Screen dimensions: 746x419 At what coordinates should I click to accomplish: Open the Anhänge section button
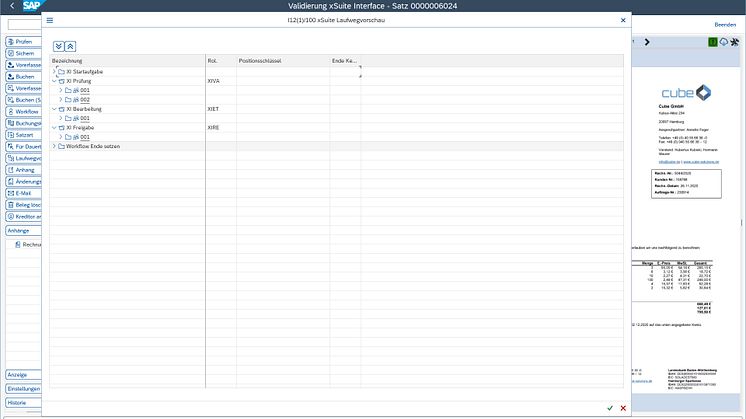point(23,231)
